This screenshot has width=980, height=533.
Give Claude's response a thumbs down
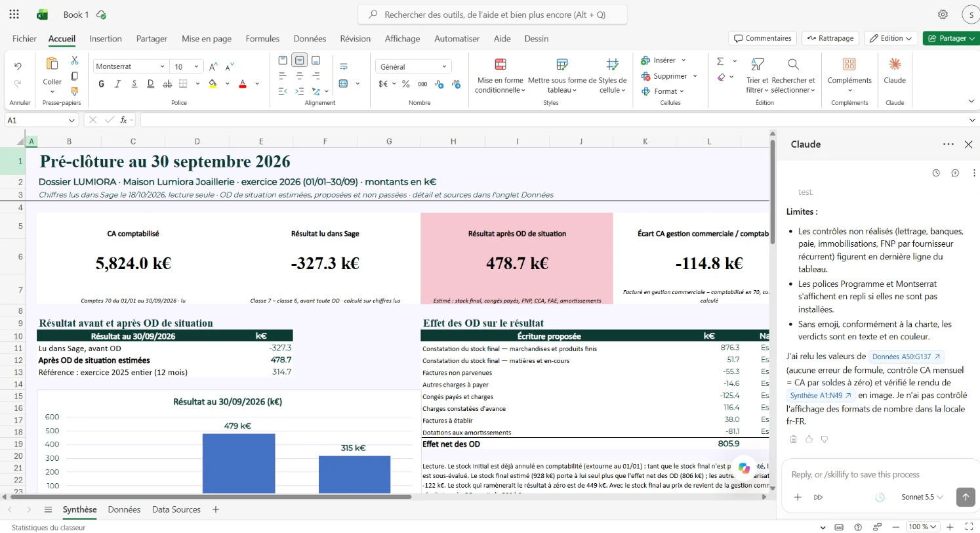(825, 439)
